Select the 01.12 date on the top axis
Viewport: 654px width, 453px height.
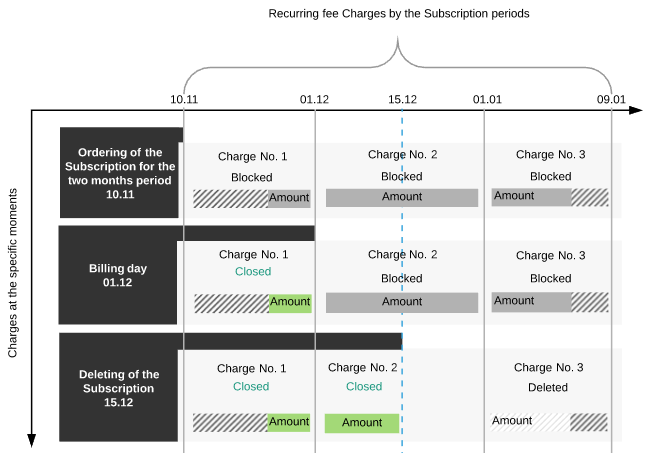pyautogui.click(x=314, y=99)
